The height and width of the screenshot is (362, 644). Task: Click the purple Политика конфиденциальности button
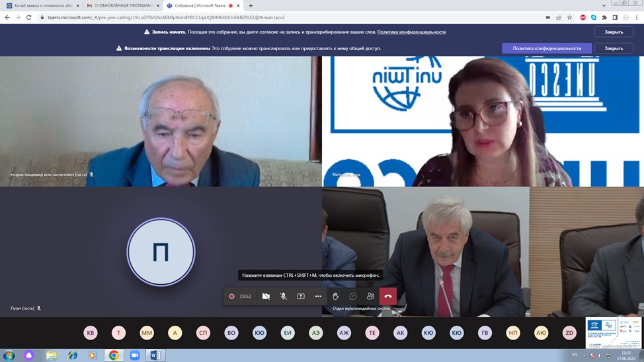tap(546, 48)
